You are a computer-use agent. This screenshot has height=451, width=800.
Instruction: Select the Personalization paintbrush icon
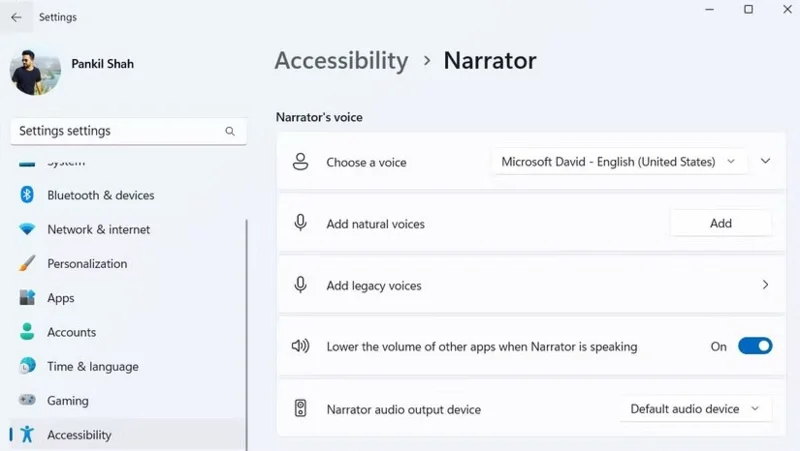(27, 263)
